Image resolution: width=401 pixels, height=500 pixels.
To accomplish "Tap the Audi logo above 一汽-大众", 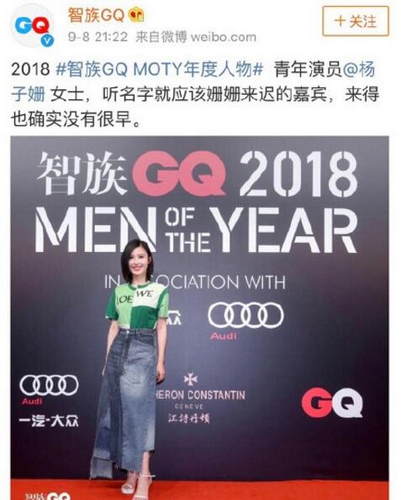I will tap(49, 385).
